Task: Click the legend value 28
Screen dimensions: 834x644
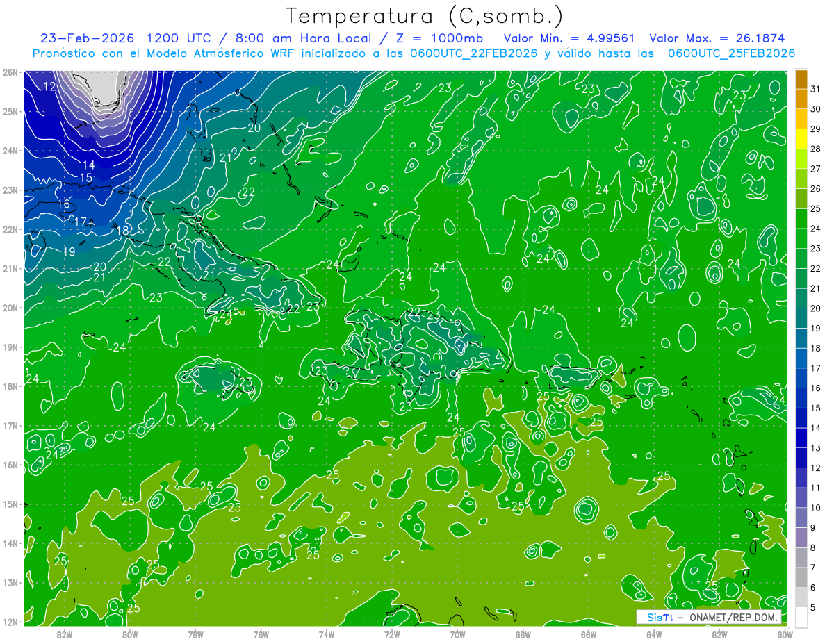Action: point(816,149)
